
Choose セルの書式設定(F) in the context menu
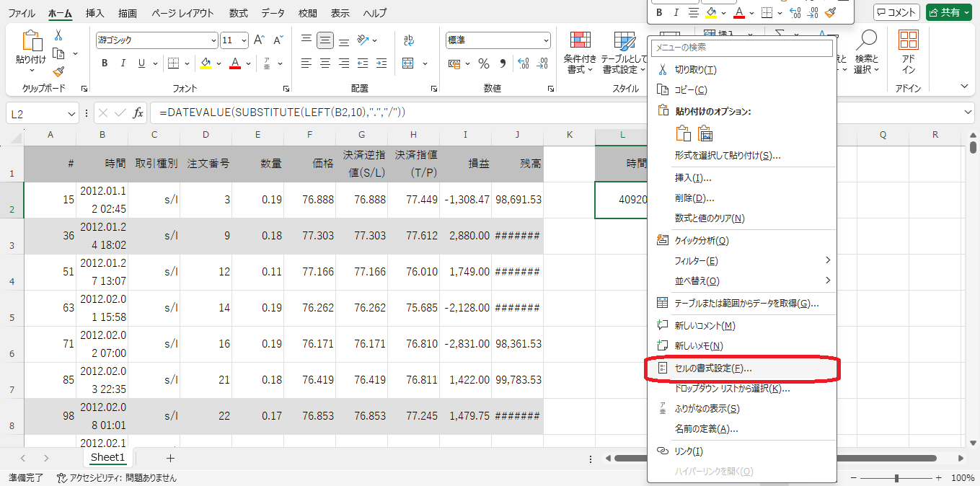(x=742, y=368)
